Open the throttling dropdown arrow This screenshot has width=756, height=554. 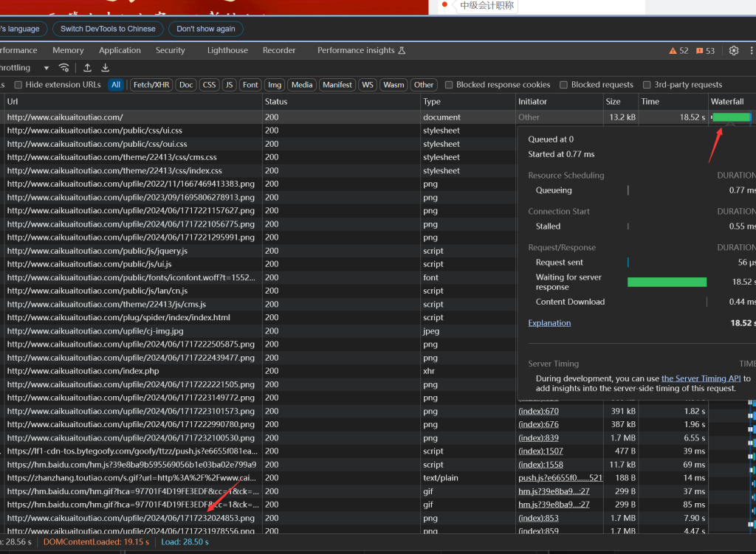47,68
